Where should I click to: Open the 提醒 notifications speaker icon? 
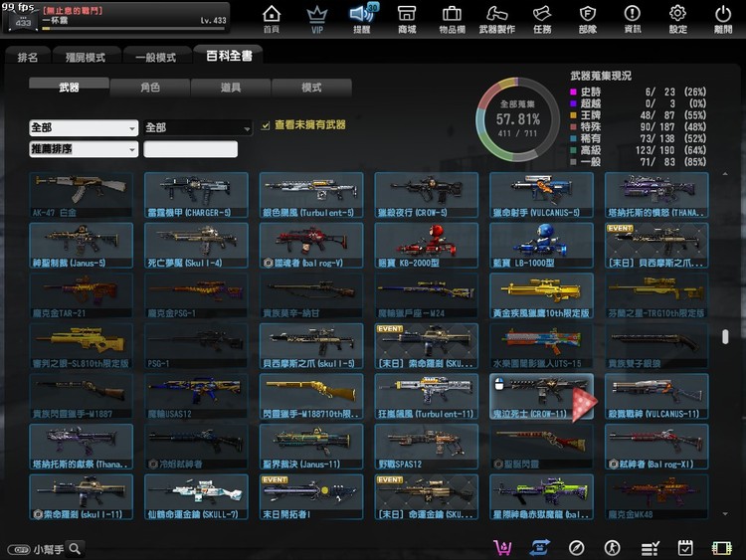point(361,18)
